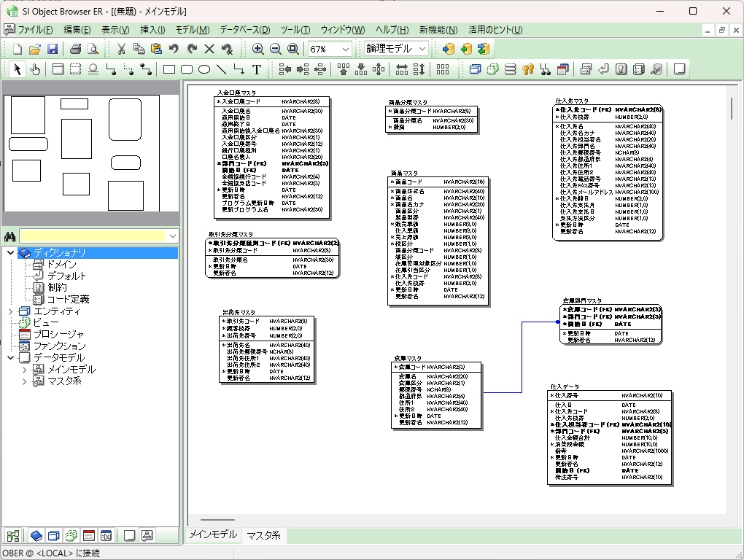This screenshot has width=744, height=560.
Task: Expand the エンティティ tree node
Action: click(x=10, y=311)
